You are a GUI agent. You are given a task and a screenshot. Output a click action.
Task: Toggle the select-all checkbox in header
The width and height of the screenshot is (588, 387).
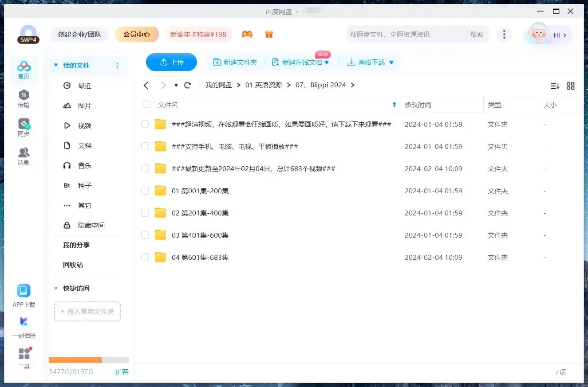[x=147, y=105]
